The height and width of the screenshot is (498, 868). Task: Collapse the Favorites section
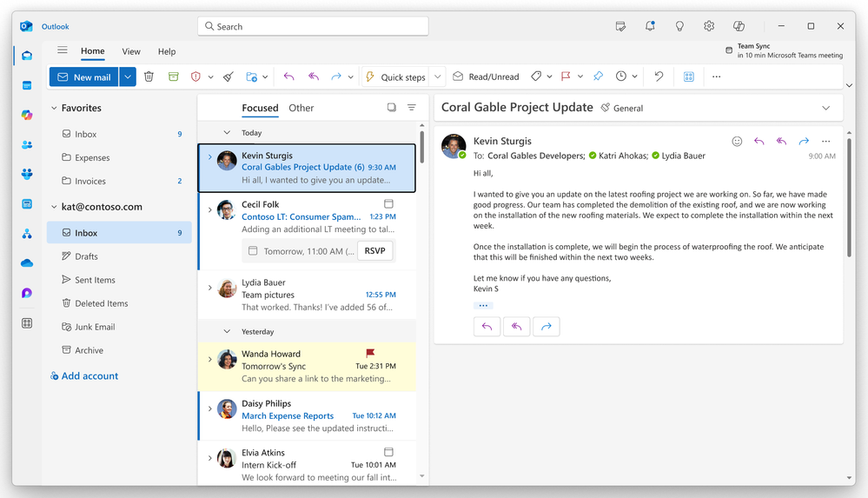click(54, 108)
